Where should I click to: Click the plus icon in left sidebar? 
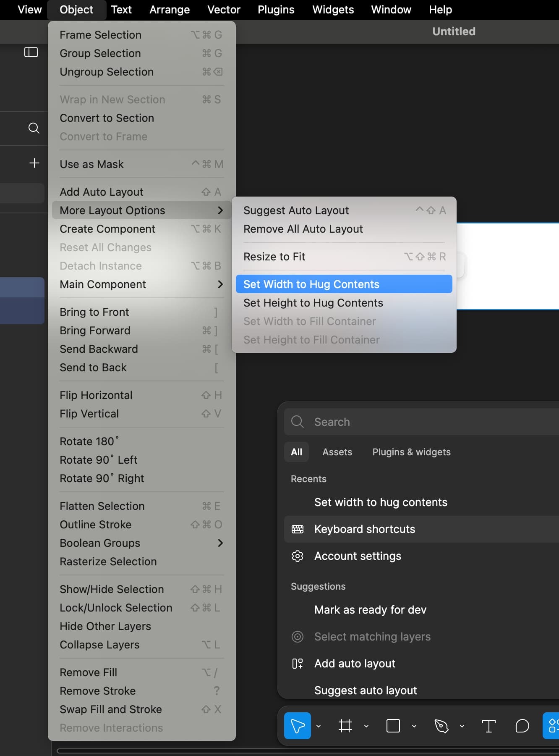click(34, 163)
